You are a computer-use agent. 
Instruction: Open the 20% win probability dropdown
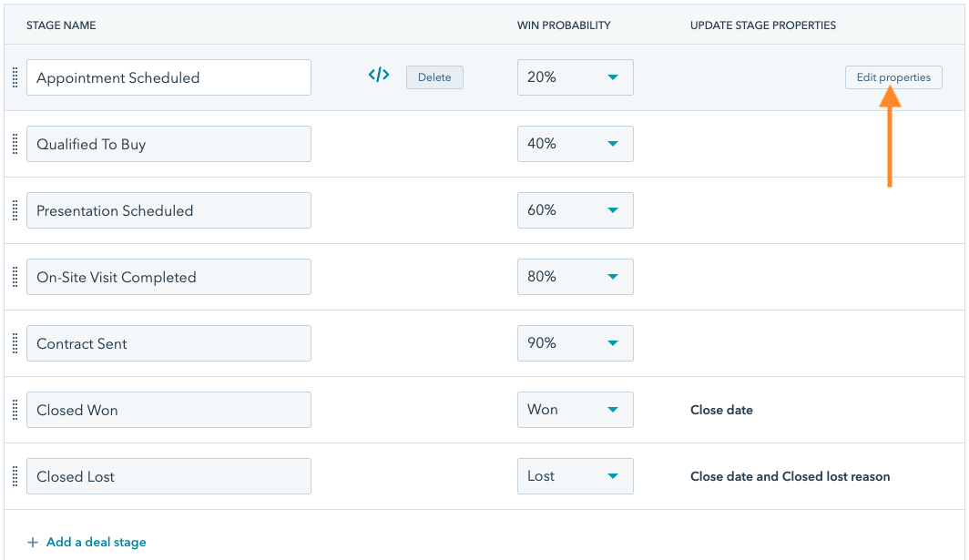(575, 77)
